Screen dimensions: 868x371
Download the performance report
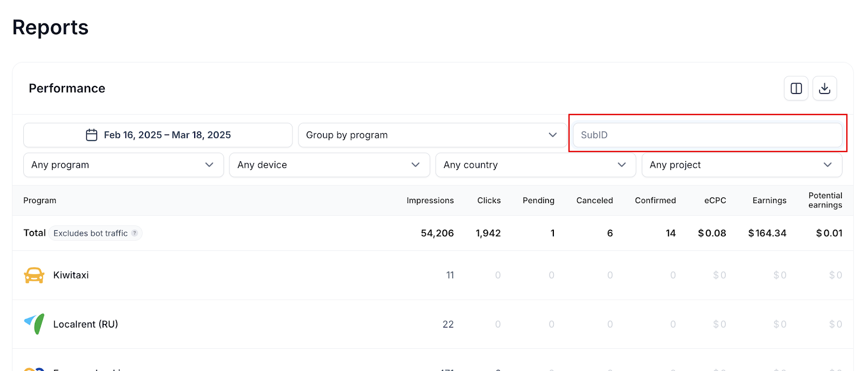(x=825, y=89)
